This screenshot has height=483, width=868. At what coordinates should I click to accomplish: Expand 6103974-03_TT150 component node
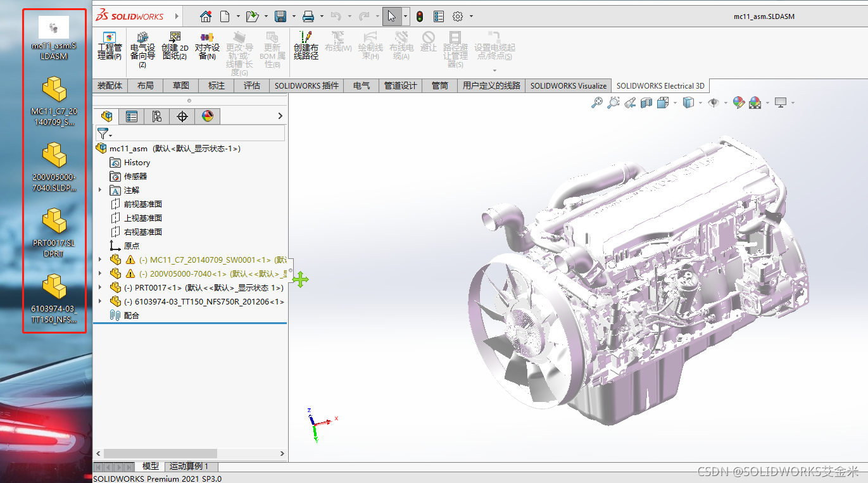click(100, 301)
